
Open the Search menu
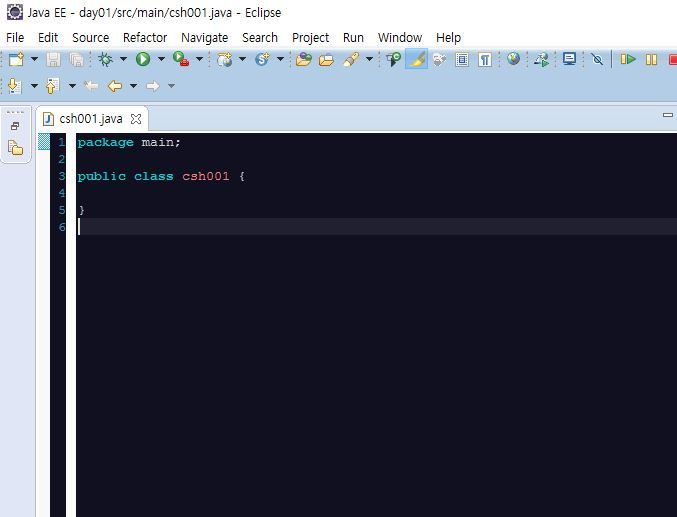pos(260,38)
